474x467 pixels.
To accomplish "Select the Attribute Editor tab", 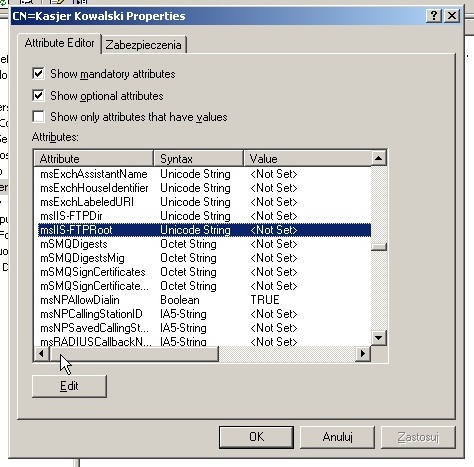I will click(59, 43).
